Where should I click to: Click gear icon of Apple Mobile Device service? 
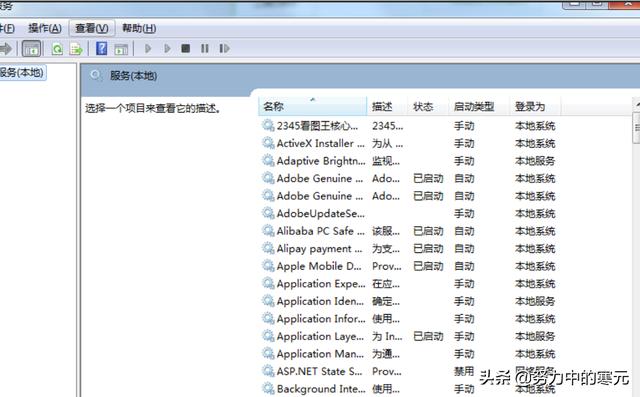(x=268, y=266)
